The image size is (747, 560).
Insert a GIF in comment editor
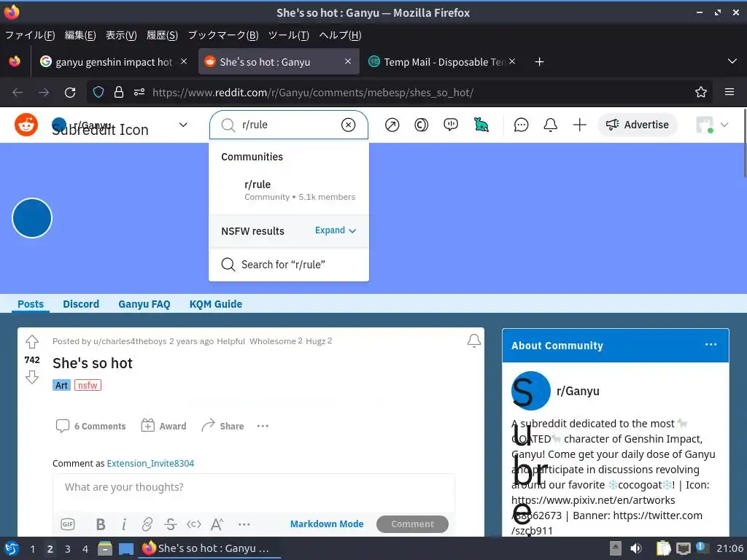click(68, 524)
